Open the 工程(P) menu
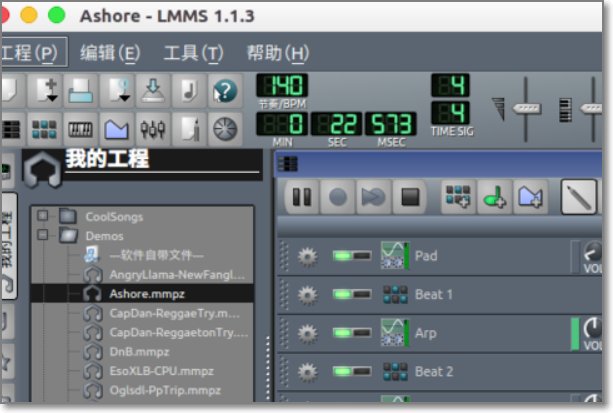The image size is (613, 413). coord(28,52)
